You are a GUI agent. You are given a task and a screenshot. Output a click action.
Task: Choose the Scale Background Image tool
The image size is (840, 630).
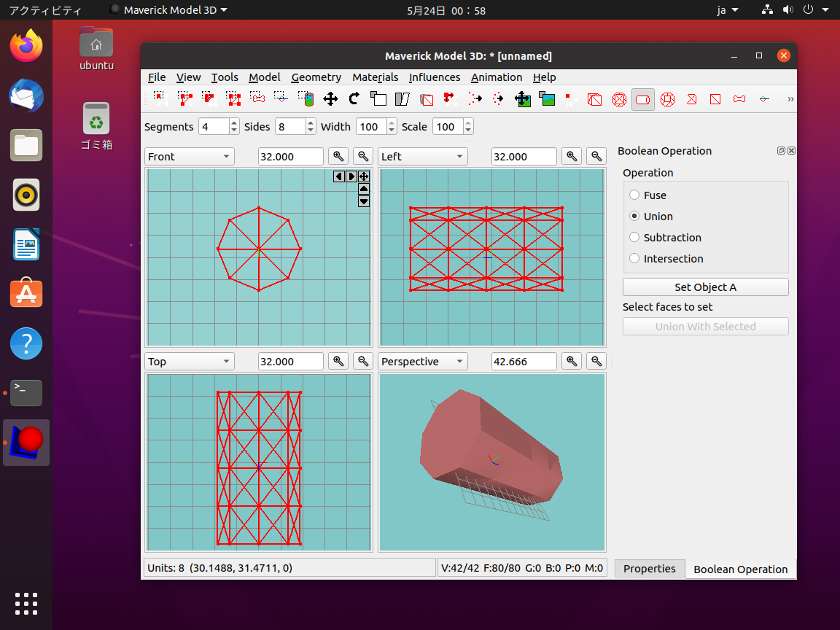[x=547, y=98]
